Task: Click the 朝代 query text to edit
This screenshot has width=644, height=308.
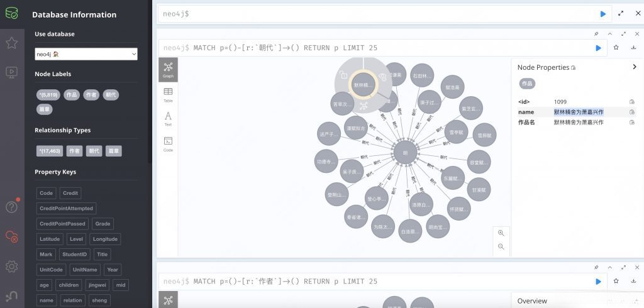Action: pos(285,48)
